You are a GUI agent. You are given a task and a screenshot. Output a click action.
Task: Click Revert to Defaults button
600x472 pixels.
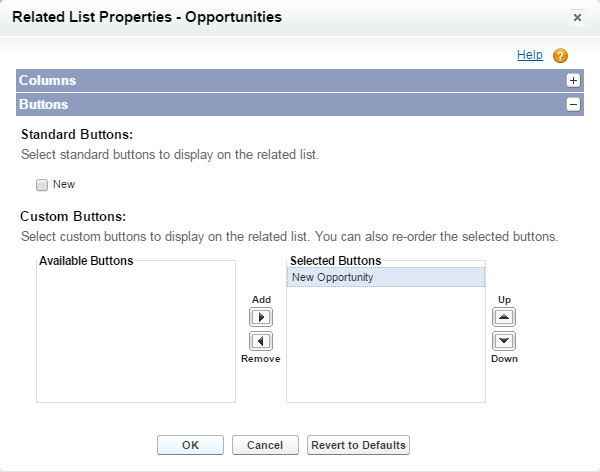tap(359, 445)
